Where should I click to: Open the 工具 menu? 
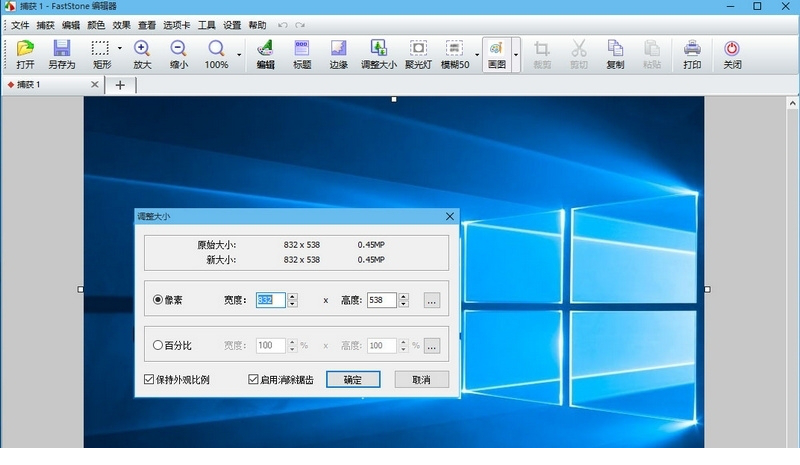tap(207, 25)
